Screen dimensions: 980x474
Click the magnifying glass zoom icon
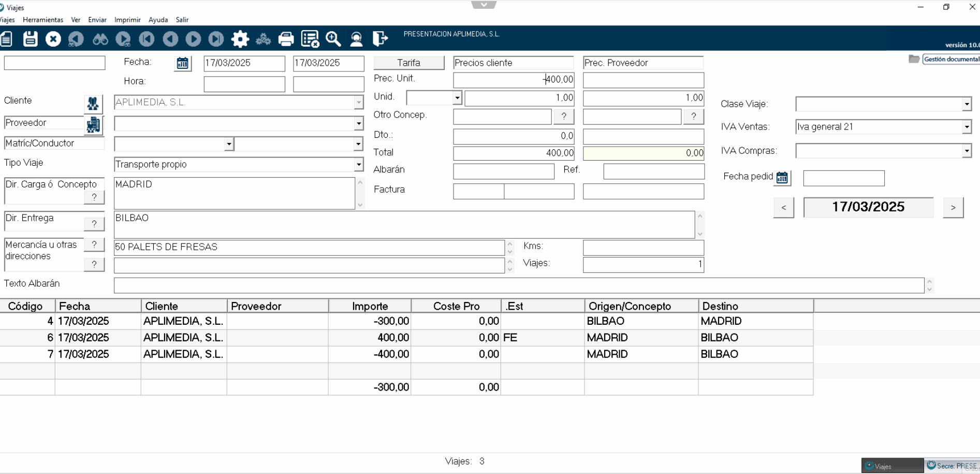[x=333, y=39]
